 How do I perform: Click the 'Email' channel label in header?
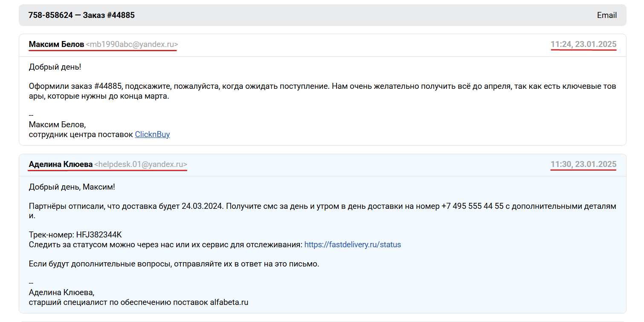pos(607,15)
